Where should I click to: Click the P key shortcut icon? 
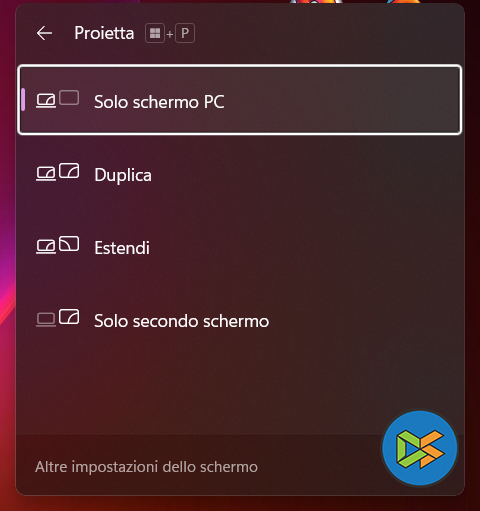[185, 33]
